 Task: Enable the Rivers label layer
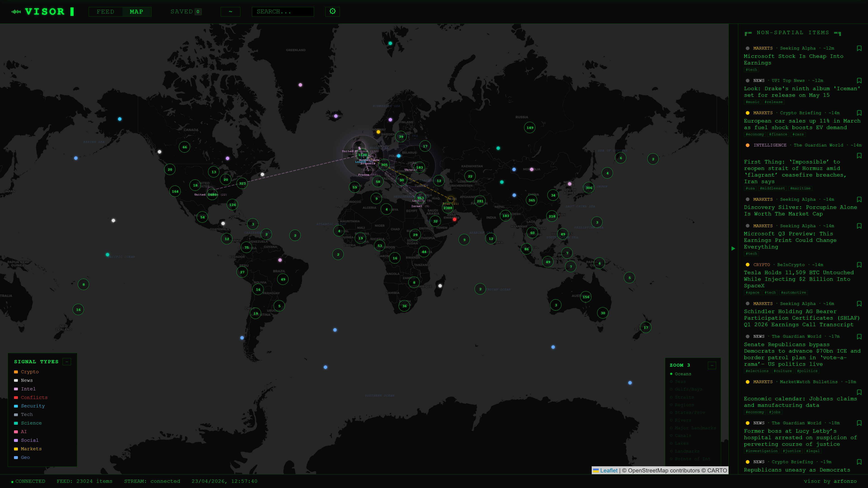[683, 420]
